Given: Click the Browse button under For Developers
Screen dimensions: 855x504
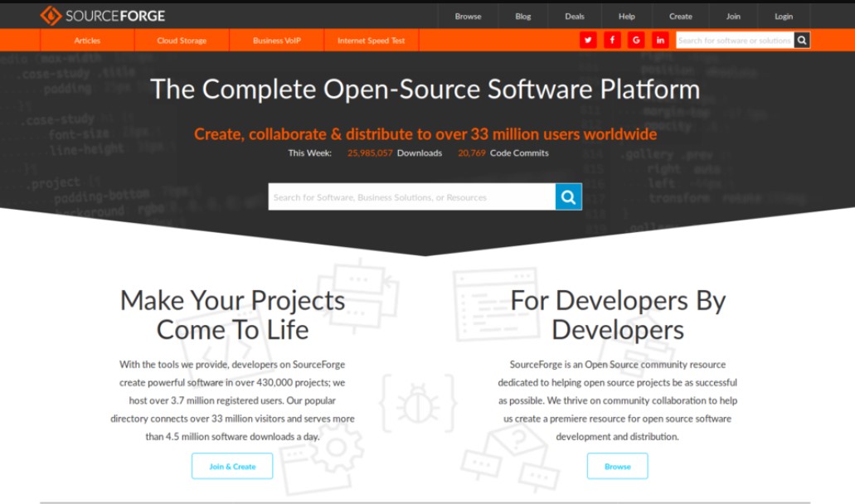Looking at the screenshot, I should [x=617, y=466].
